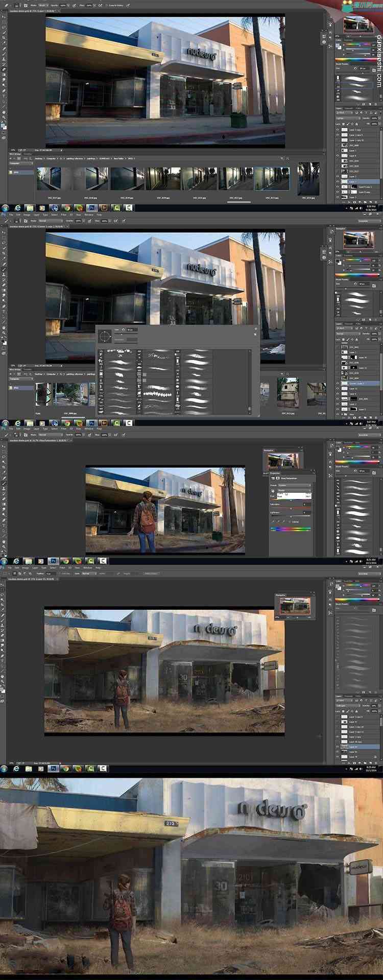Select the Clone Stamp tool in third Photoshop window
Screen dimensions: 383x980
click(4, 489)
